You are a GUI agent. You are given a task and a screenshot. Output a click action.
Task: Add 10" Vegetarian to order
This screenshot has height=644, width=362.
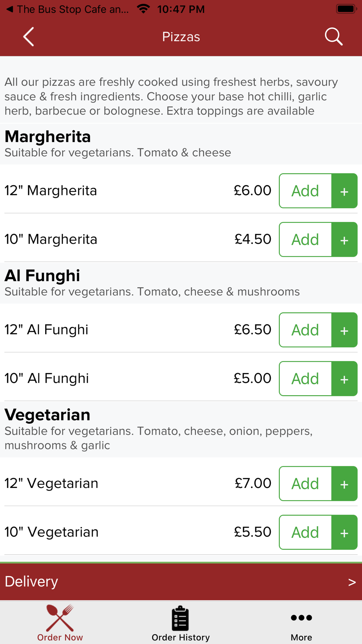click(x=306, y=532)
